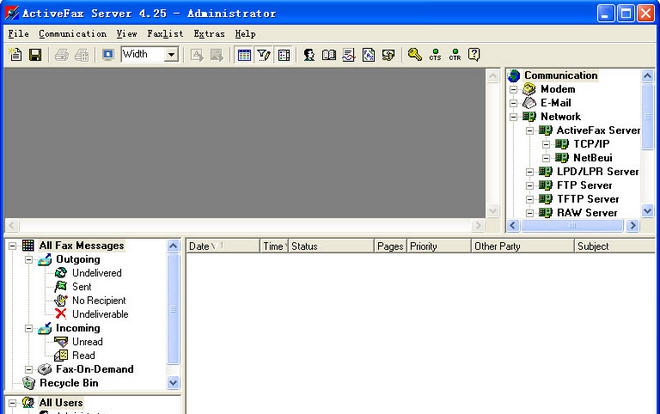660x414 pixels.
Task: Click the cover page signature icon
Action: pyautogui.click(x=349, y=55)
